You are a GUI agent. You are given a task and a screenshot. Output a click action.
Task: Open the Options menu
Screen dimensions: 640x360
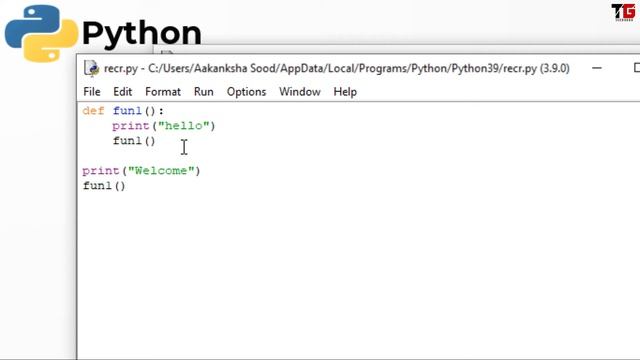coord(246,92)
